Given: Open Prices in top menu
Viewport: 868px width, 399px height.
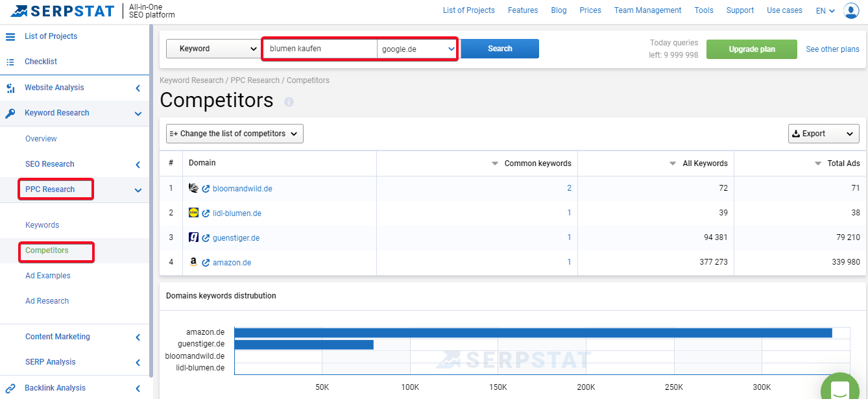Looking at the screenshot, I should 590,10.
